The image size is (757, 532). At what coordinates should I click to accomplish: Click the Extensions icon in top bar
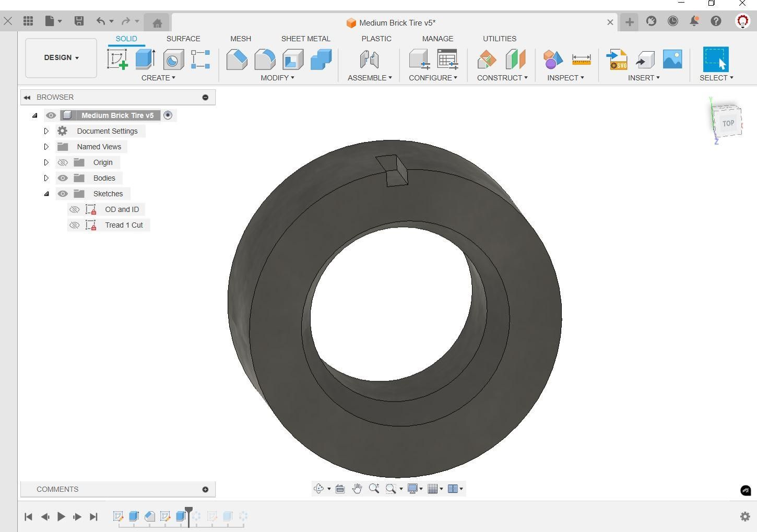click(651, 21)
